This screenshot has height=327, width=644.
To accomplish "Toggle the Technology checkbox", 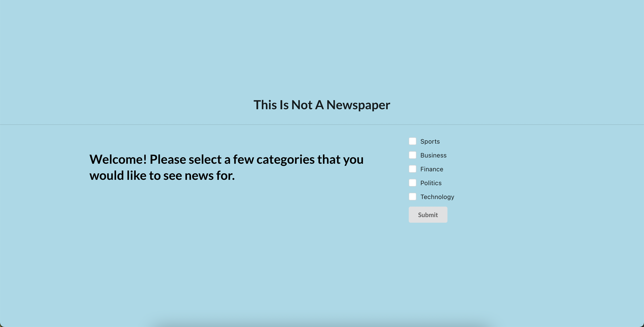I will click(x=413, y=197).
